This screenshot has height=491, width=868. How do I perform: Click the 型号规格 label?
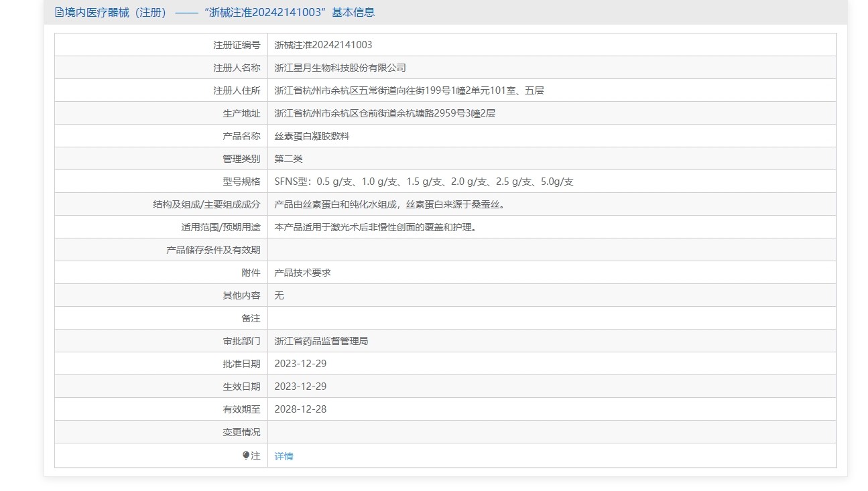point(241,182)
